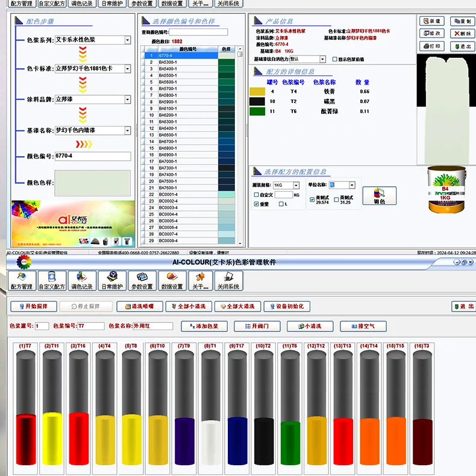The width and height of the screenshot is (476, 476).
Task: Click the 色浆名称 field showing 外用红
Action: coord(153,326)
